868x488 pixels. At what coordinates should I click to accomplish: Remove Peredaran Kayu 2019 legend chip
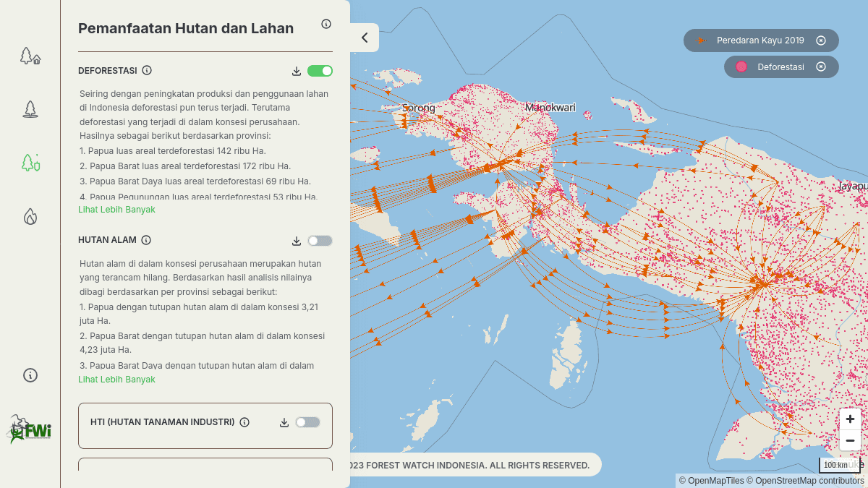tap(821, 40)
